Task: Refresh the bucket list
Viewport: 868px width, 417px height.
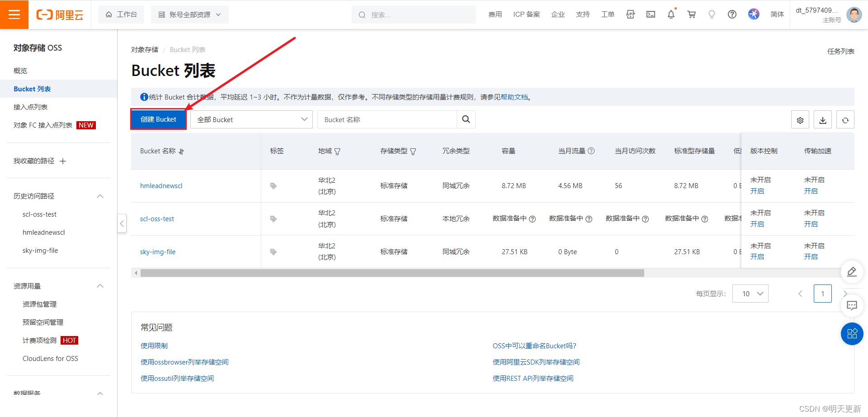Action: click(x=845, y=120)
